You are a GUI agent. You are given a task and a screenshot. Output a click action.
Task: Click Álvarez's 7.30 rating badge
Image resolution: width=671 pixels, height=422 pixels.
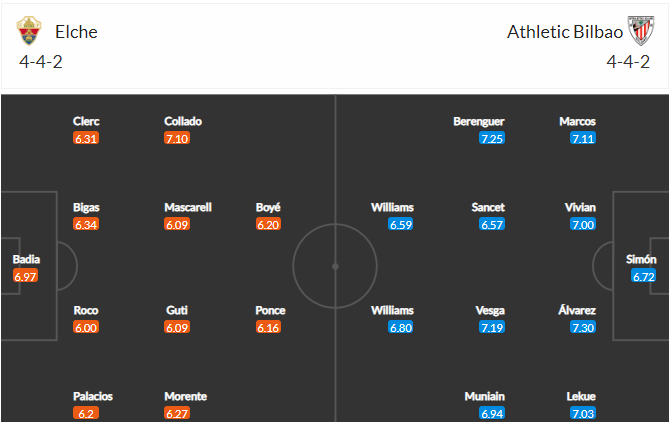(x=583, y=327)
